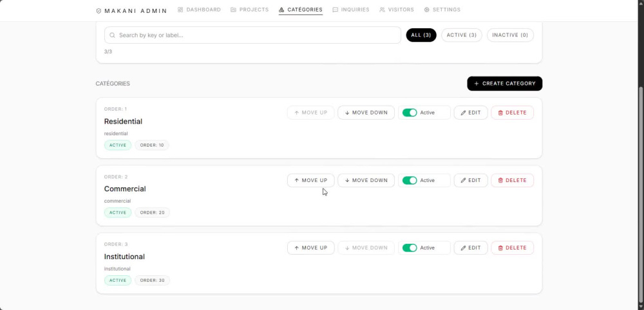The height and width of the screenshot is (310, 644).
Task: Click the pencil icon for Commercial
Action: point(463,181)
